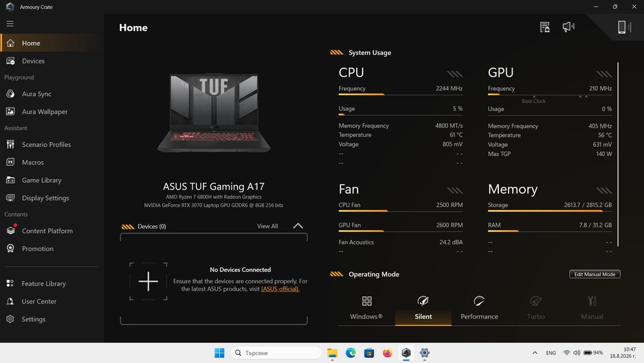Screen dimensions: 644x363
Task: Click the GPU Max TGP 140 W value
Action: [604, 153]
